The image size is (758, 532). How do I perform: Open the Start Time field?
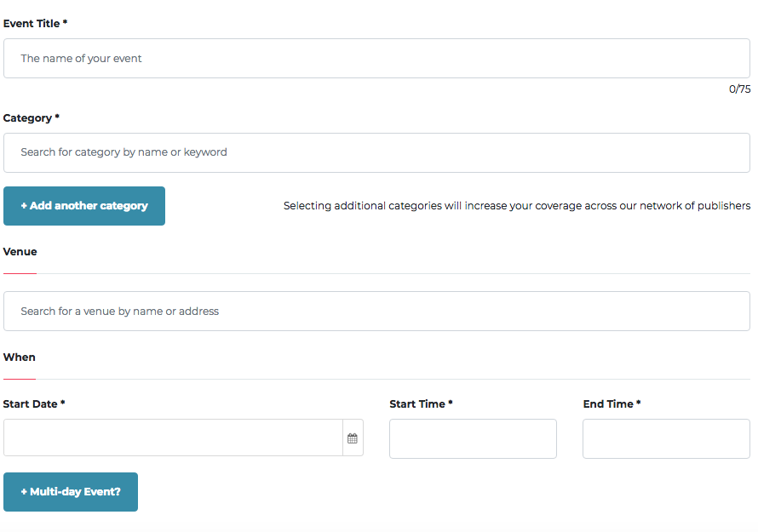coord(473,438)
